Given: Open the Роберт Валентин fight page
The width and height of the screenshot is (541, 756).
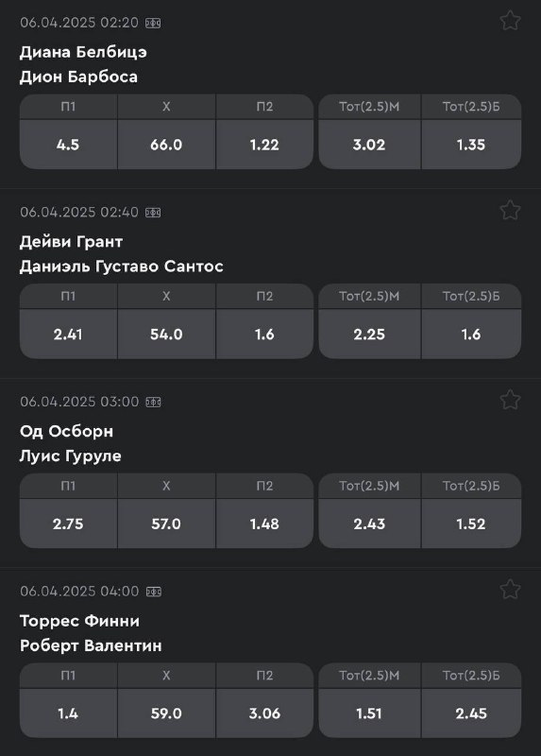Looking at the screenshot, I should click(x=91, y=645).
